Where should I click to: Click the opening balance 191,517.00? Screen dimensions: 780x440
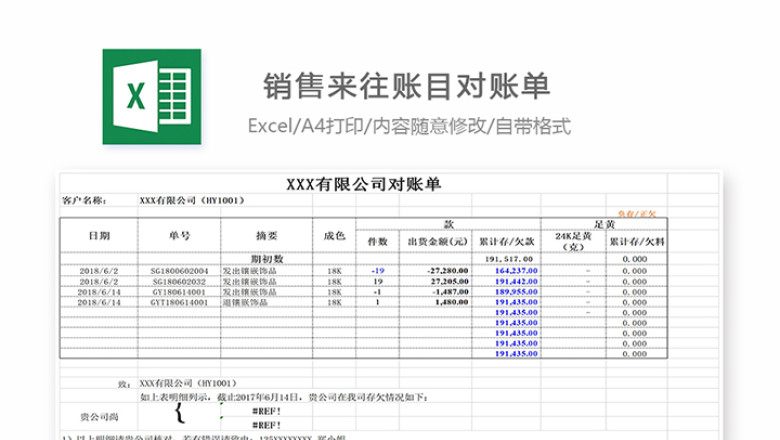pos(508,259)
